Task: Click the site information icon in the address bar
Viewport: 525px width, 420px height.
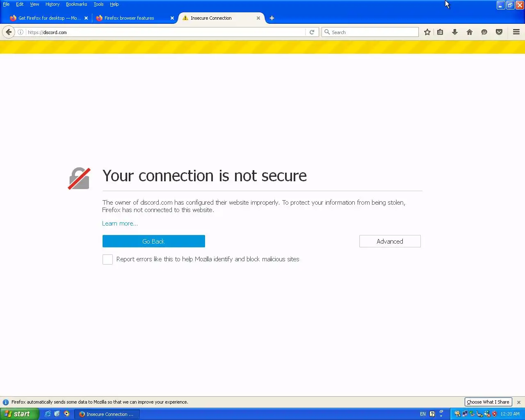Action: coord(21,32)
